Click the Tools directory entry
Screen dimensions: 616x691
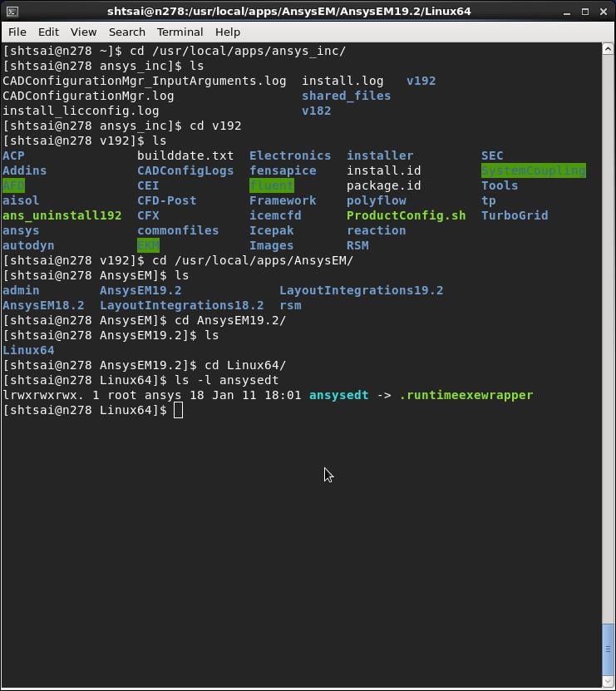pos(500,185)
